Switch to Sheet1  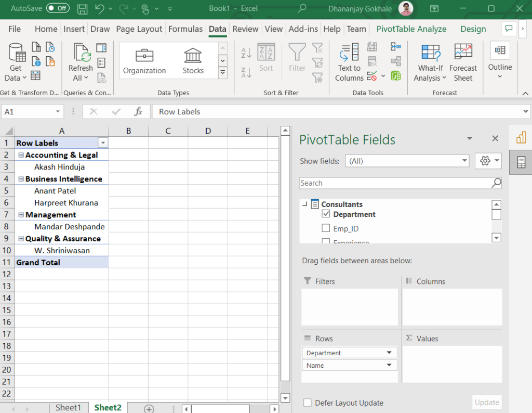(x=69, y=407)
